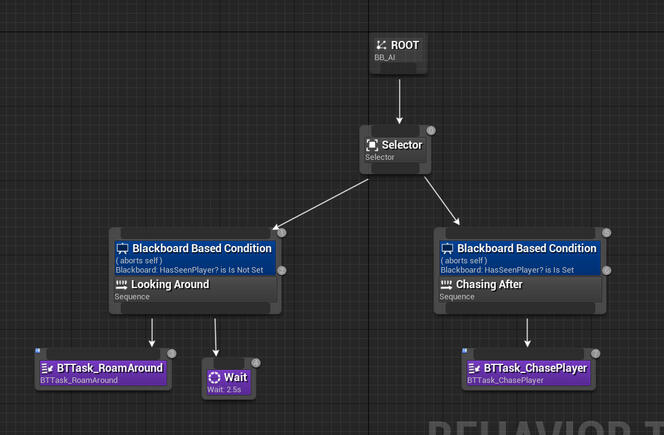Click the Sequence icon beside Chasing After
Screen dimensions: 664x435
click(x=446, y=285)
